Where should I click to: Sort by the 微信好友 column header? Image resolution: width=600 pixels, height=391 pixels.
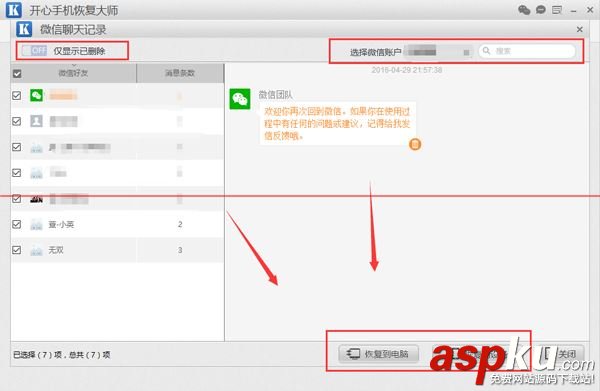(73, 73)
